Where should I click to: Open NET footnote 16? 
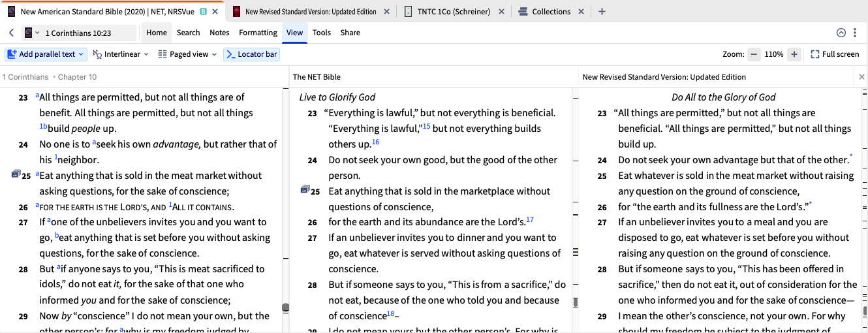(x=375, y=142)
